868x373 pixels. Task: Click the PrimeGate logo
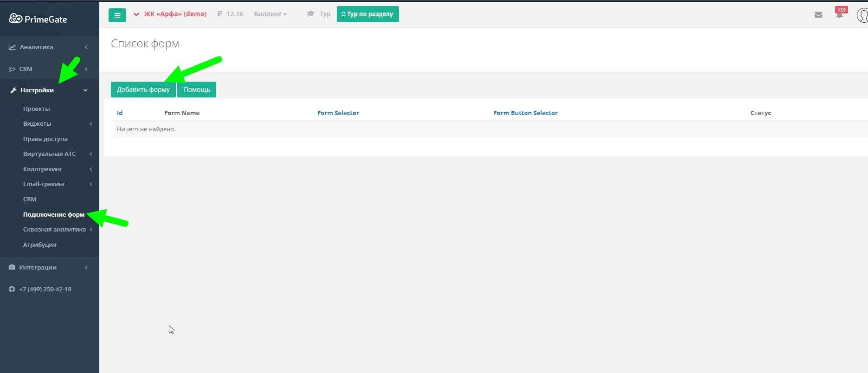coord(38,19)
